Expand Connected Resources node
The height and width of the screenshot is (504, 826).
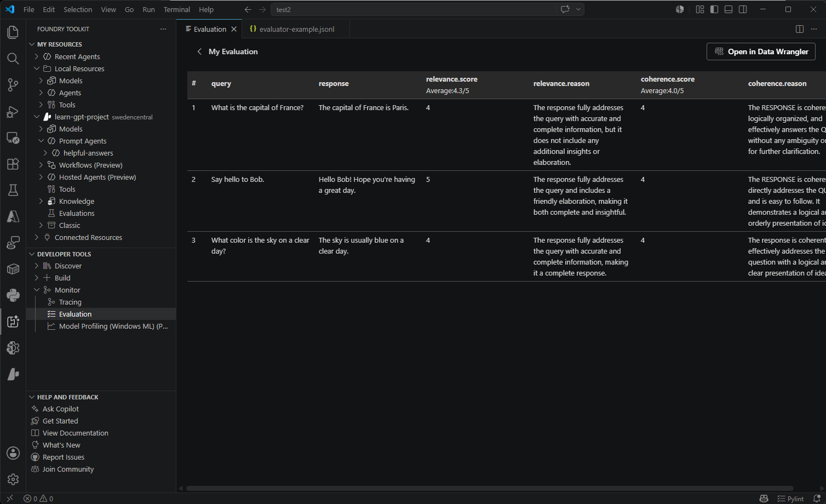37,237
